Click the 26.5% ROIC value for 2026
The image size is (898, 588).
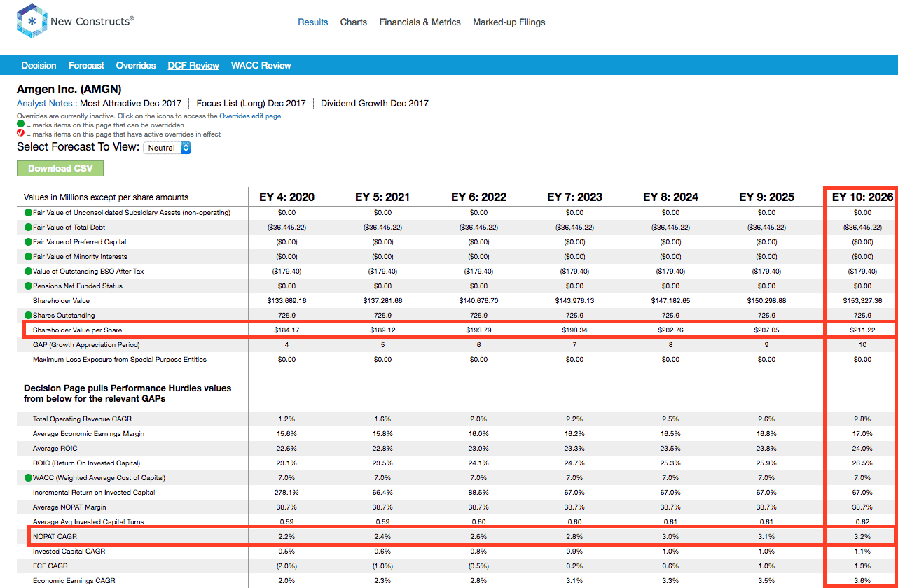[862, 463]
